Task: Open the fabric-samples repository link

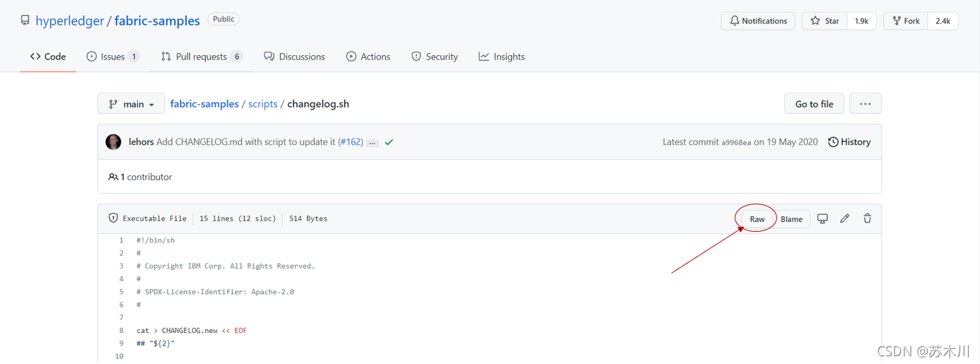Action: (157, 20)
